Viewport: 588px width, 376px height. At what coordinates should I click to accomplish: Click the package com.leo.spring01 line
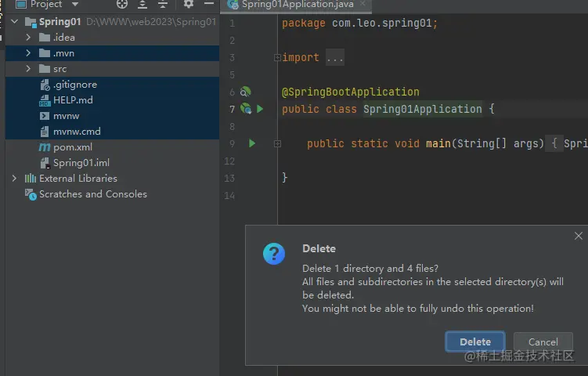click(x=359, y=23)
